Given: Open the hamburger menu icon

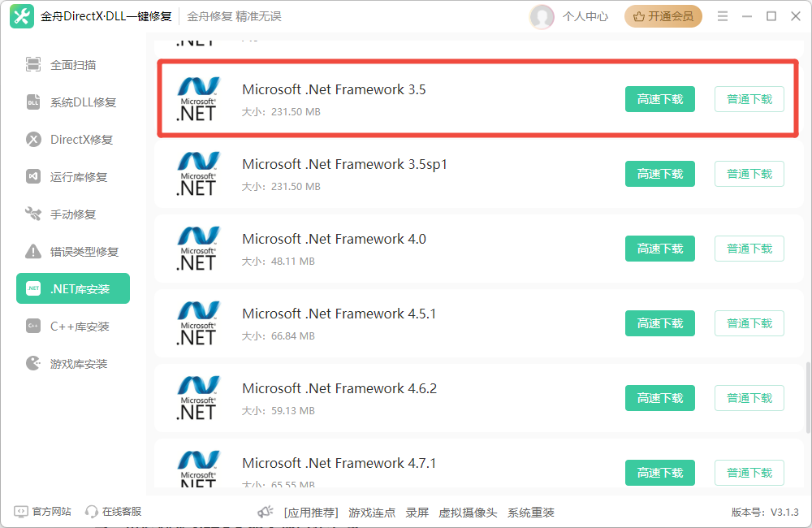Looking at the screenshot, I should pyautogui.click(x=723, y=16).
